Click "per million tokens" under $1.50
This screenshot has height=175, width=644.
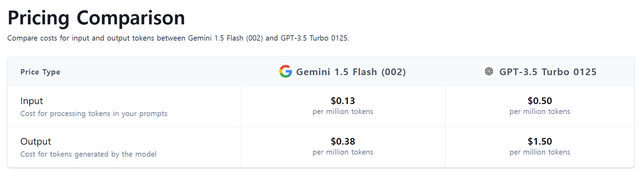point(539,152)
